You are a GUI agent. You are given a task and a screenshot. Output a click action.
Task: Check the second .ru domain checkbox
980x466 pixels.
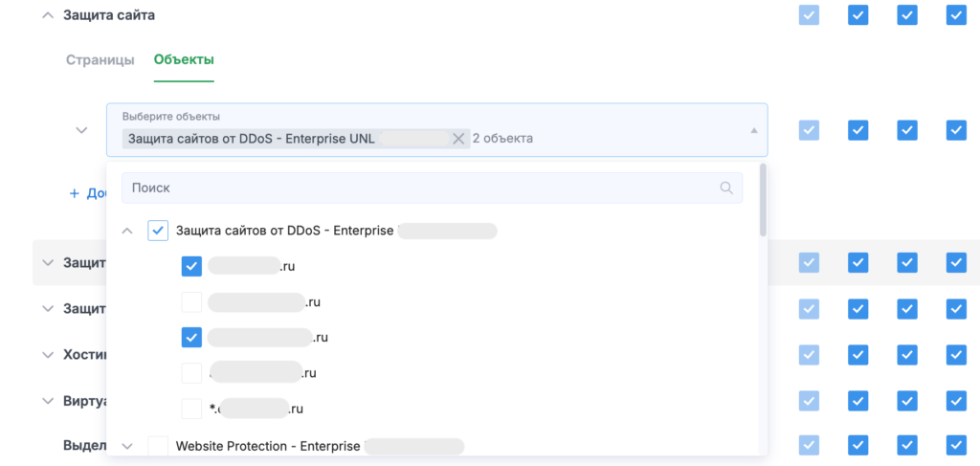(x=191, y=302)
